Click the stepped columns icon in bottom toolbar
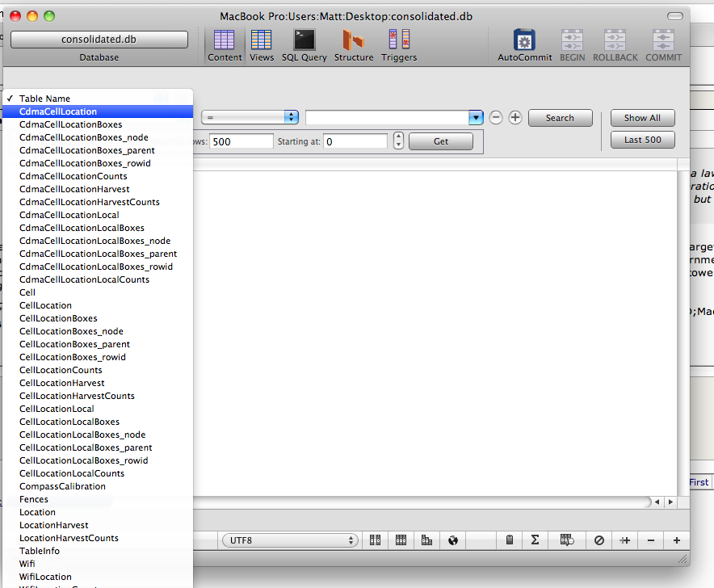The image size is (714, 588). pos(426,540)
